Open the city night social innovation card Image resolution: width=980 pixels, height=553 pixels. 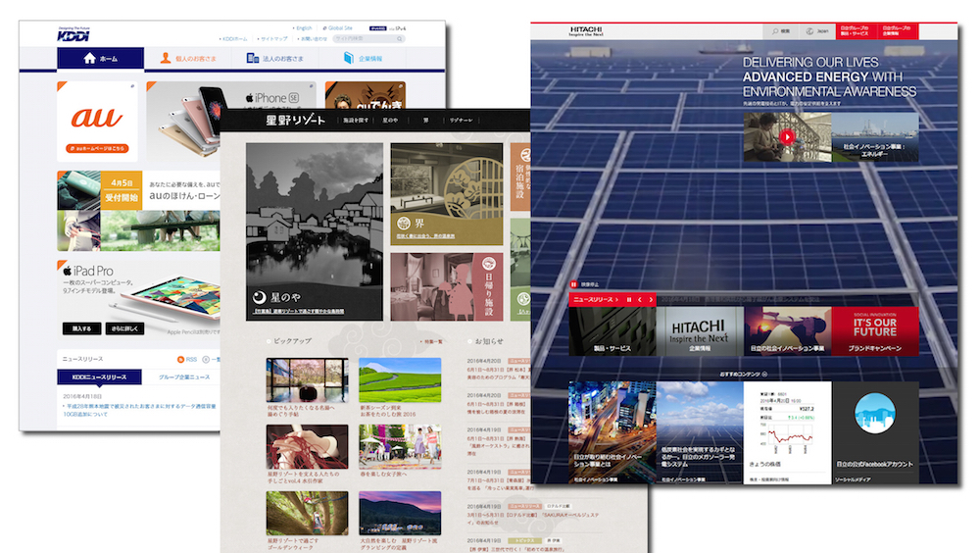click(612, 432)
